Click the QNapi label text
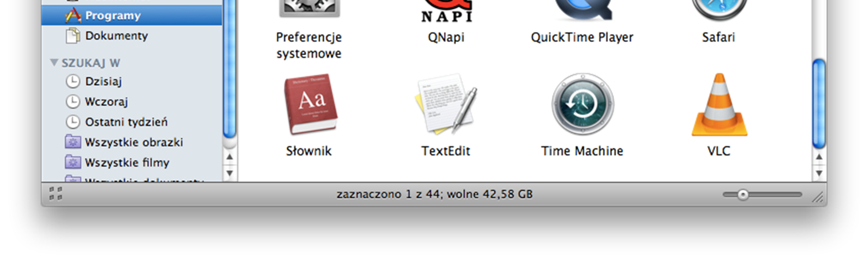Viewport: 868px width, 263px height. (446, 37)
